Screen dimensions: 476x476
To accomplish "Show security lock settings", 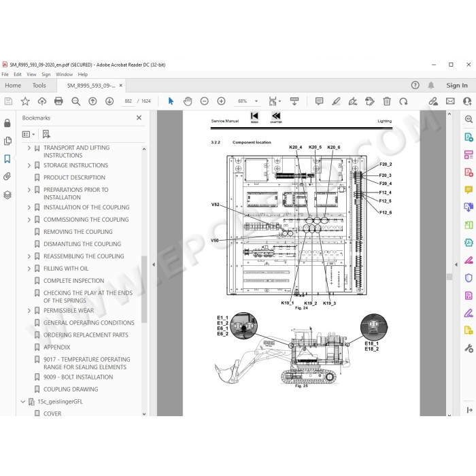I will click(7, 122).
